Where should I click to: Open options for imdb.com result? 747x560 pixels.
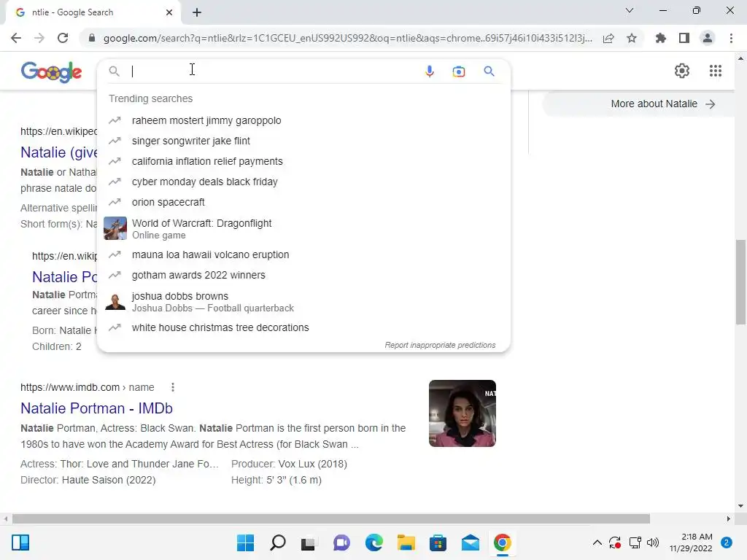(172, 387)
